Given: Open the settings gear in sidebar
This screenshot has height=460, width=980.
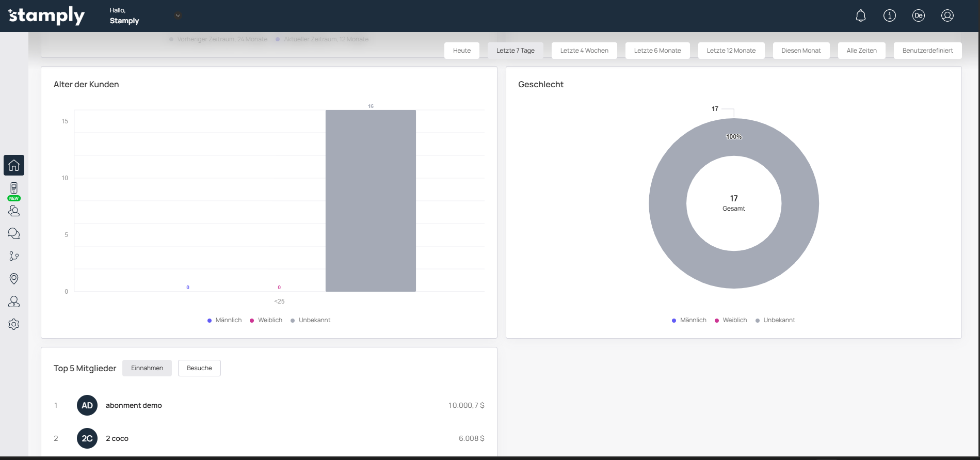Looking at the screenshot, I should coord(14,324).
